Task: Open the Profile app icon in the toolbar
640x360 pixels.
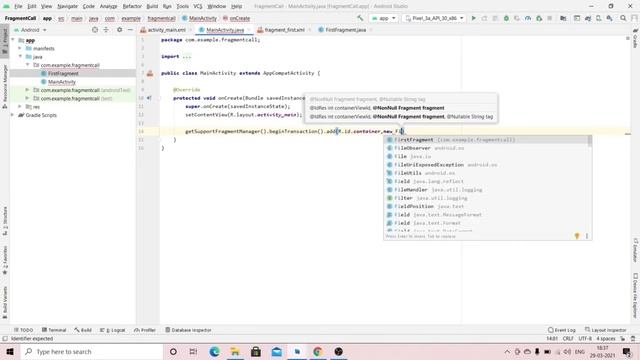Action: point(528,18)
